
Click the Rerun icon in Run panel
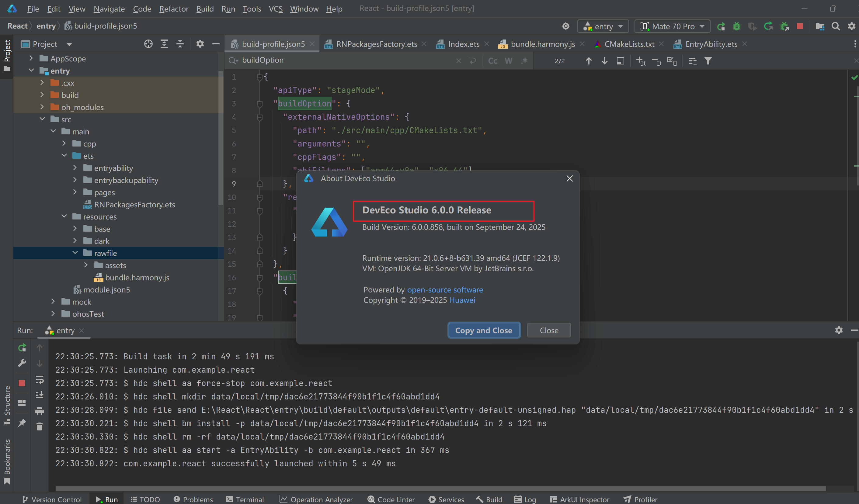tap(22, 348)
